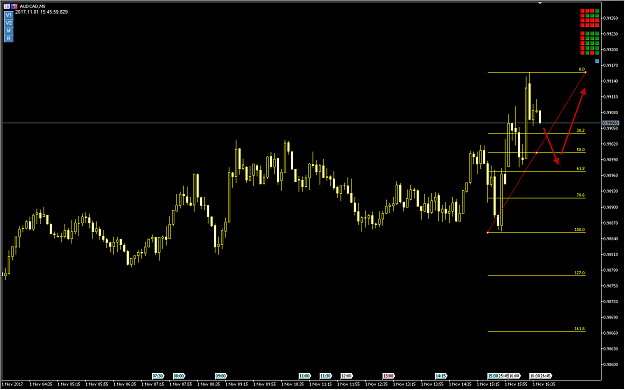Image resolution: width=625 pixels, height=390 pixels.
Task: Select the Fibonacci 0.0 level label
Action: point(582,69)
